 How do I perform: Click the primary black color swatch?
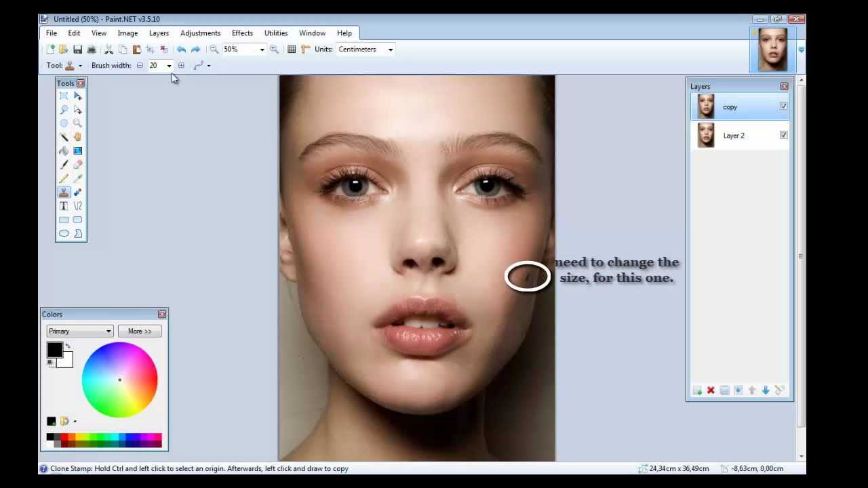point(54,350)
